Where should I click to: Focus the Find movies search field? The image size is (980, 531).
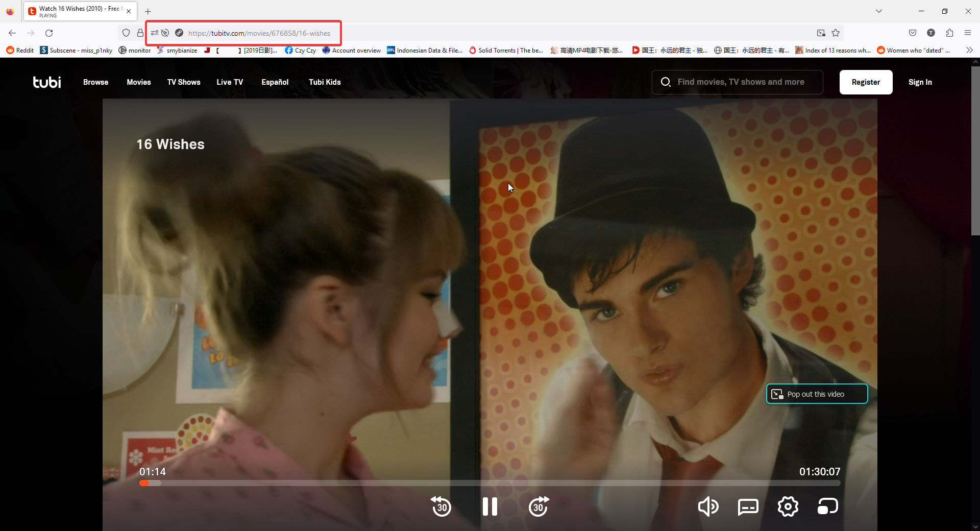click(737, 82)
